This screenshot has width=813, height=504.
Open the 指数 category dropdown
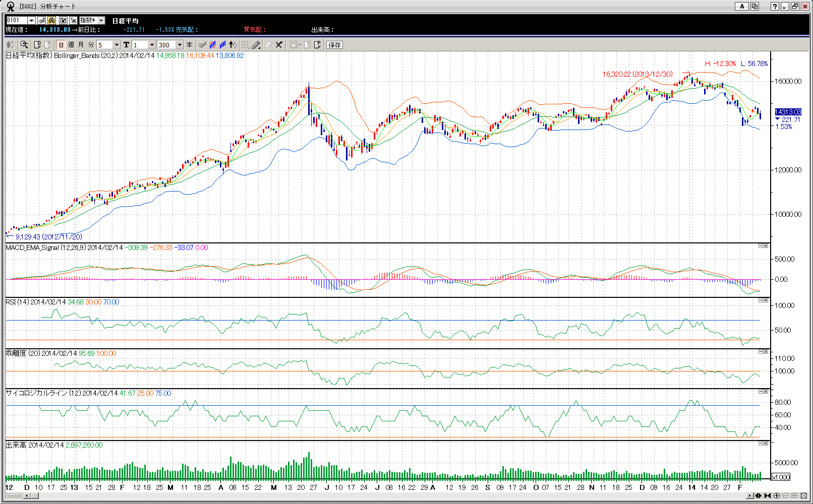pyautogui.click(x=101, y=20)
